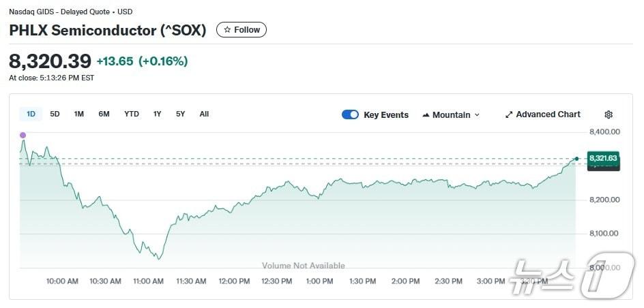The width and height of the screenshot is (644, 308).
Task: Click the PHLX Semiconductor (^SOX) title
Action: [108, 30]
